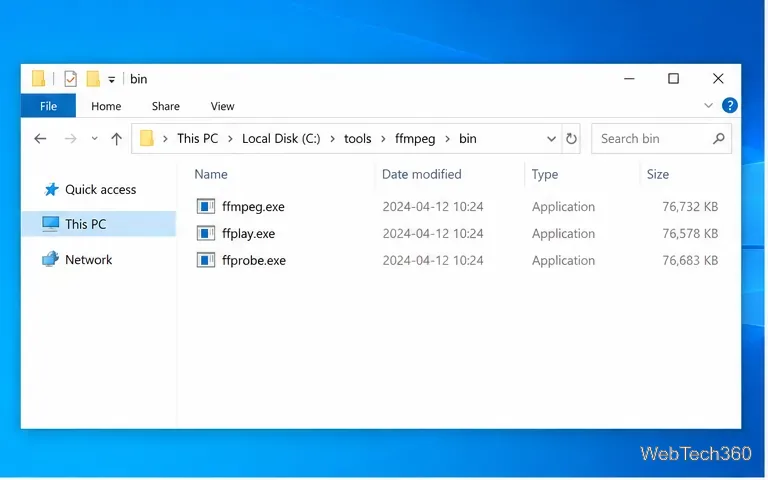Switch to the View ribbon tab

click(x=222, y=106)
